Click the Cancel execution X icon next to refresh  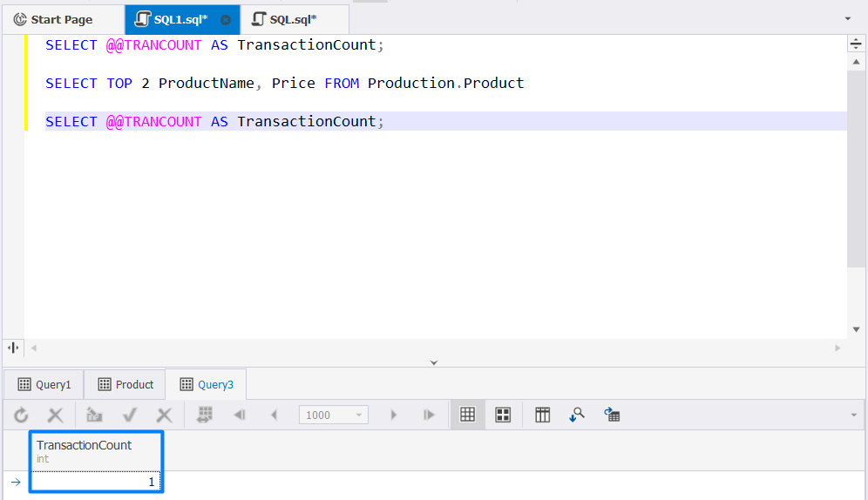(x=56, y=415)
